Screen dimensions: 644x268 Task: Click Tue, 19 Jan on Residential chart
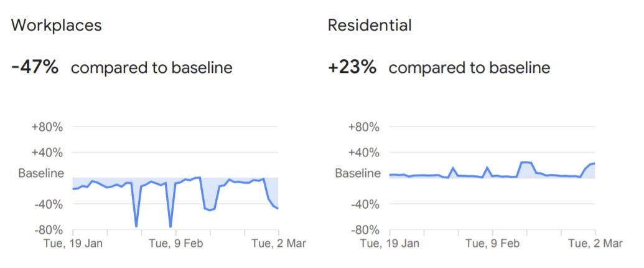(x=390, y=243)
